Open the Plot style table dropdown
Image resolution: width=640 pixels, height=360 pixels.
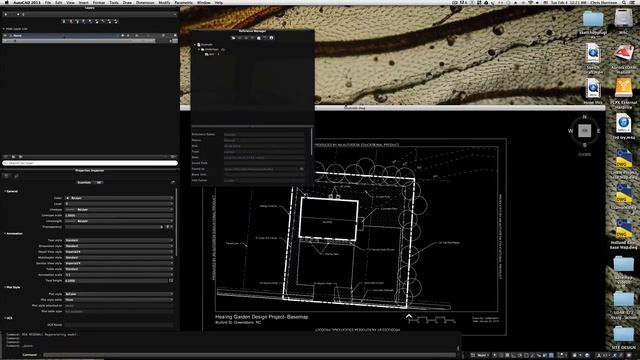click(119, 300)
